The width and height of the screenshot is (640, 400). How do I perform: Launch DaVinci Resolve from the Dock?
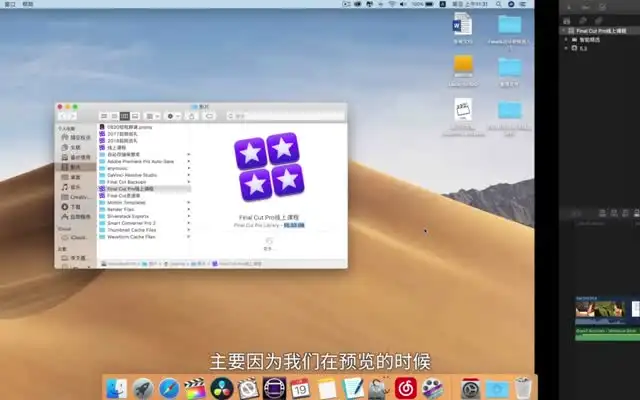pos(222,387)
